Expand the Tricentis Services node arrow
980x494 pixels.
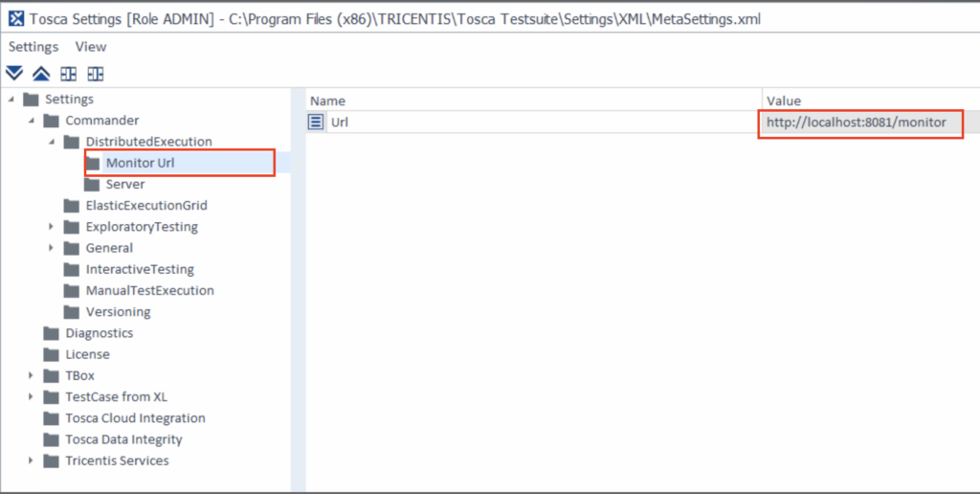click(31, 460)
